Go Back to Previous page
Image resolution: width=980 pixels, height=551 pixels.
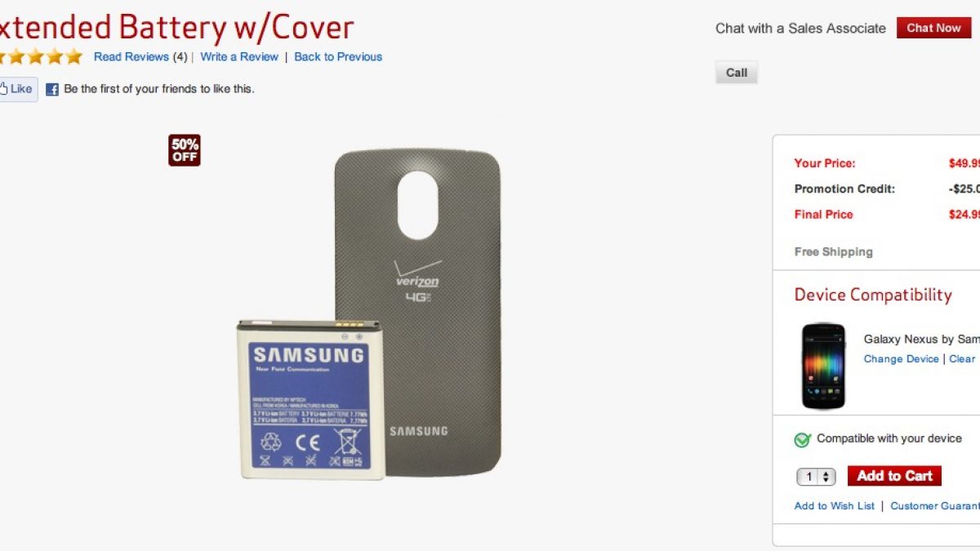pos(338,57)
